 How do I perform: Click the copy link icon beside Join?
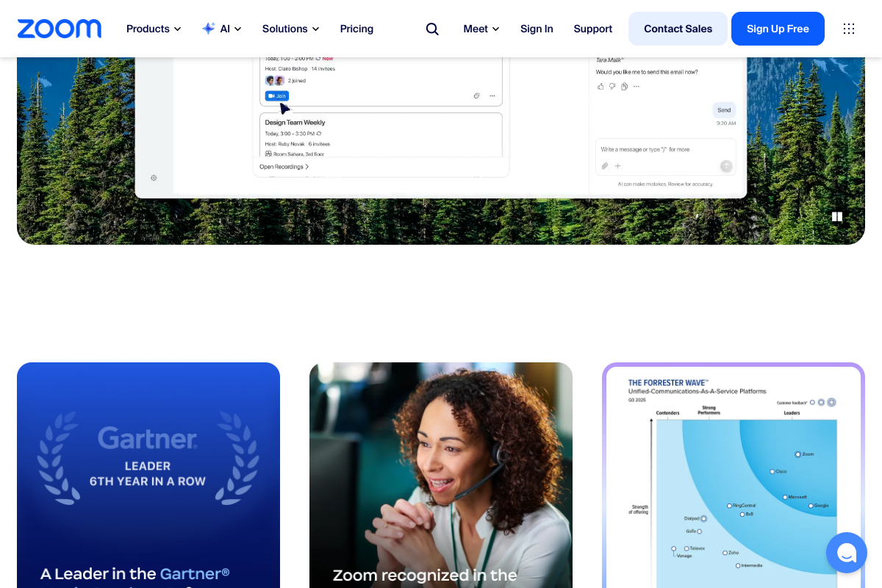click(477, 96)
